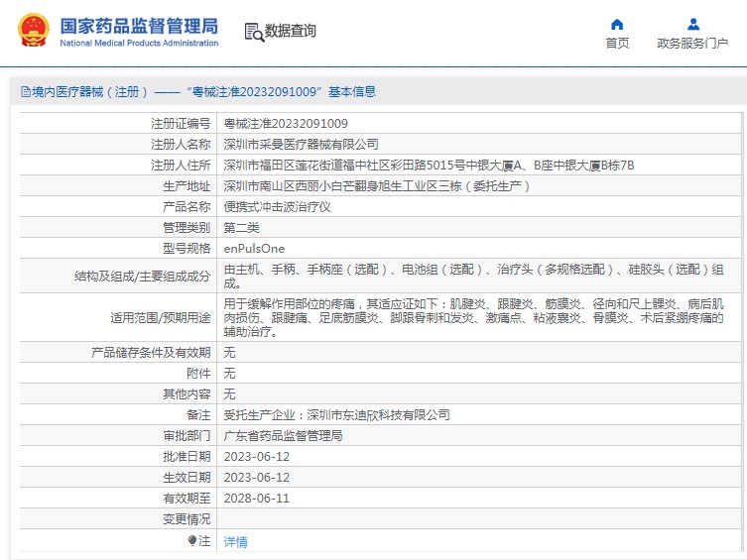The image size is (747, 560).
Task: Click the home icon above 首页
Action: [x=617, y=24]
